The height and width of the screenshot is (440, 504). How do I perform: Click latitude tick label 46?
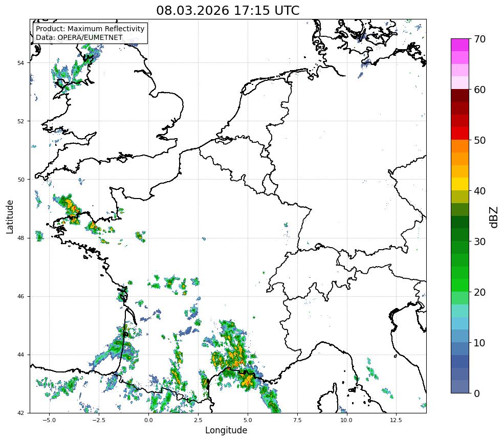(x=20, y=297)
